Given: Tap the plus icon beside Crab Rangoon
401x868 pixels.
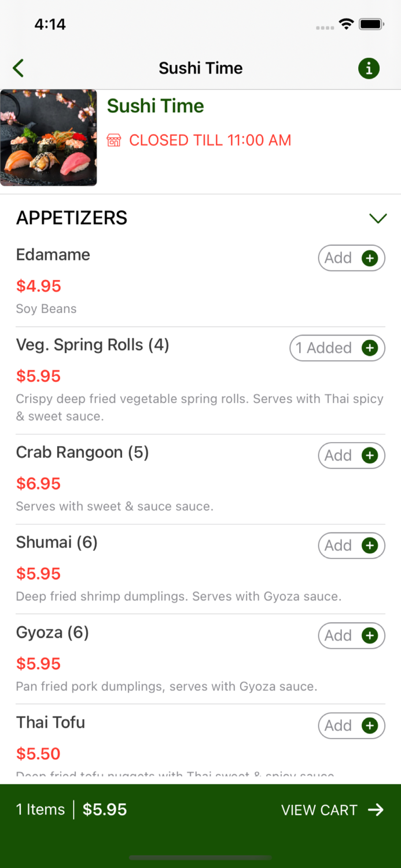Looking at the screenshot, I should click(x=370, y=455).
